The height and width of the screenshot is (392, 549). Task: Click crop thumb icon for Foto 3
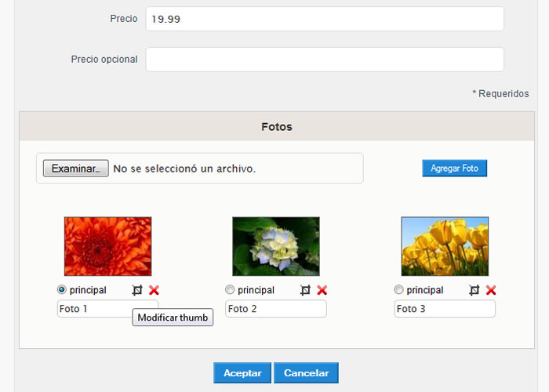click(474, 290)
